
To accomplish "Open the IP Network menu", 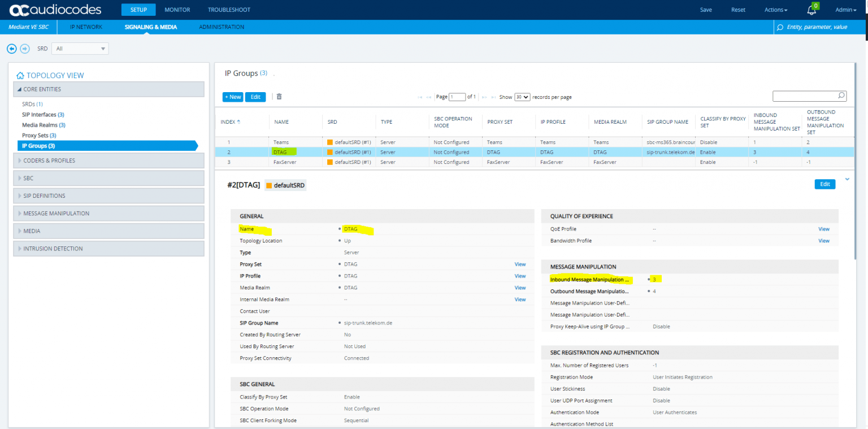I will pyautogui.click(x=86, y=27).
